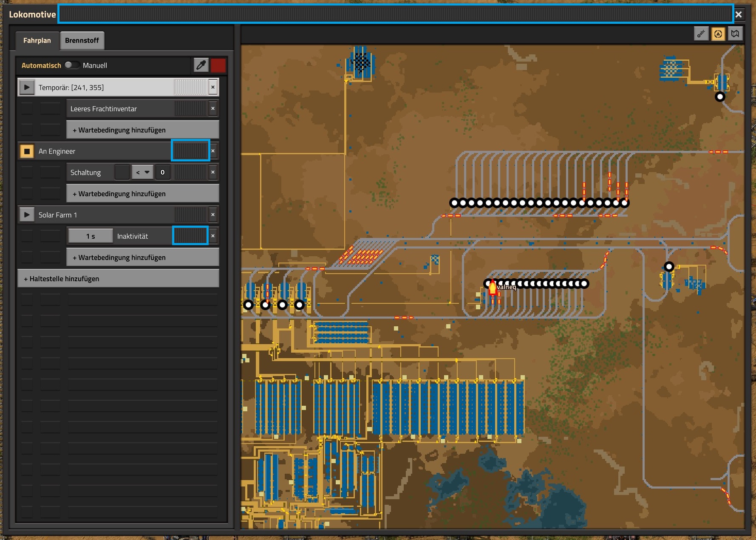Add wait condition under Solar Farm 1

[142, 257]
